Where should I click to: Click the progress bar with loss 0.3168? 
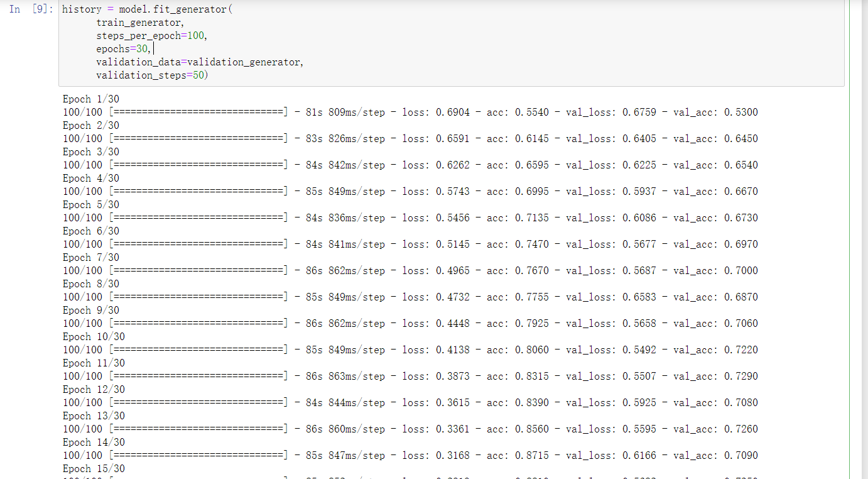tap(198, 456)
